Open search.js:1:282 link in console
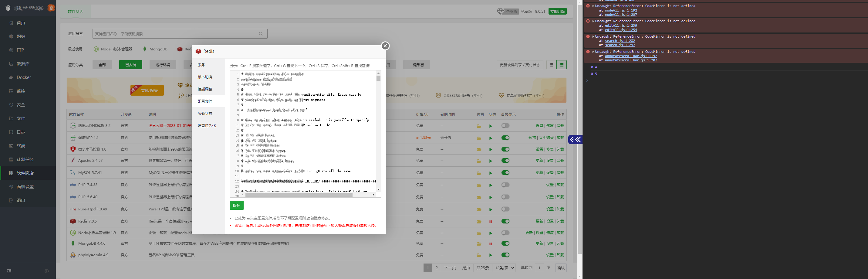The image size is (868, 279). (620, 41)
